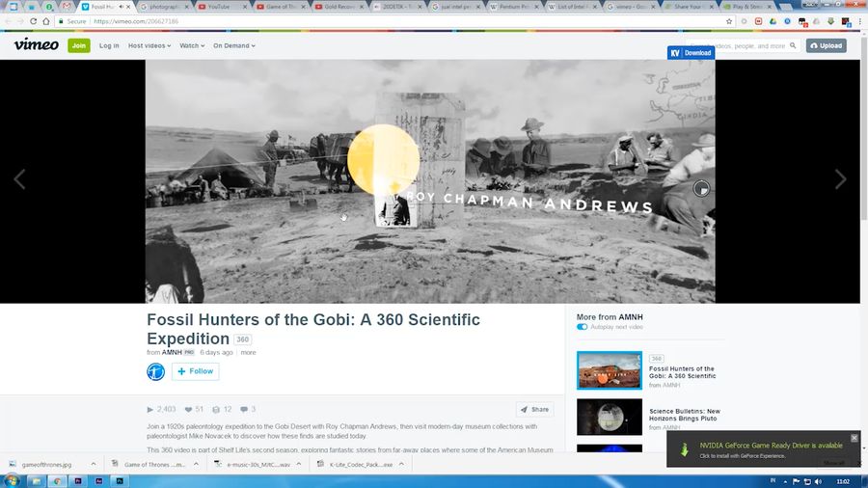Click the search magnifier icon
This screenshot has height=488, width=868.
(793, 46)
